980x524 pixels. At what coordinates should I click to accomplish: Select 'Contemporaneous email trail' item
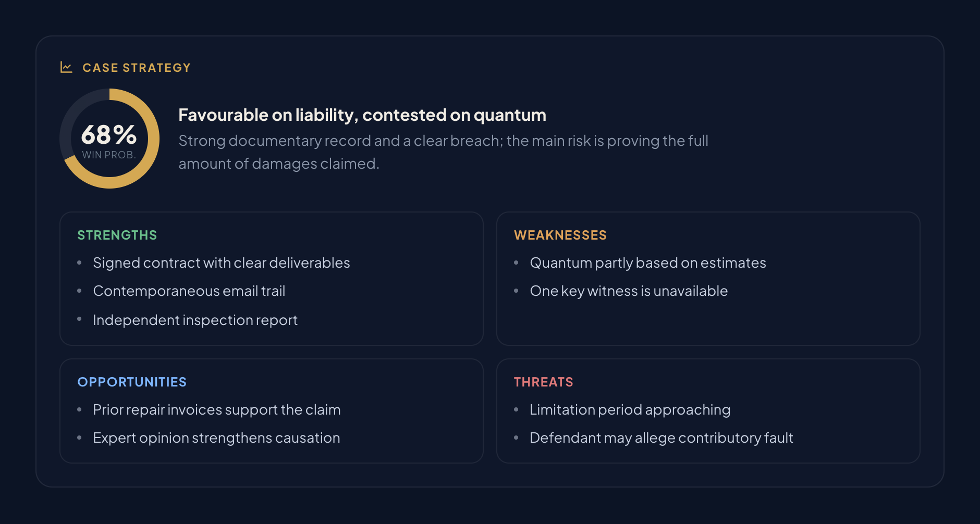(x=189, y=291)
